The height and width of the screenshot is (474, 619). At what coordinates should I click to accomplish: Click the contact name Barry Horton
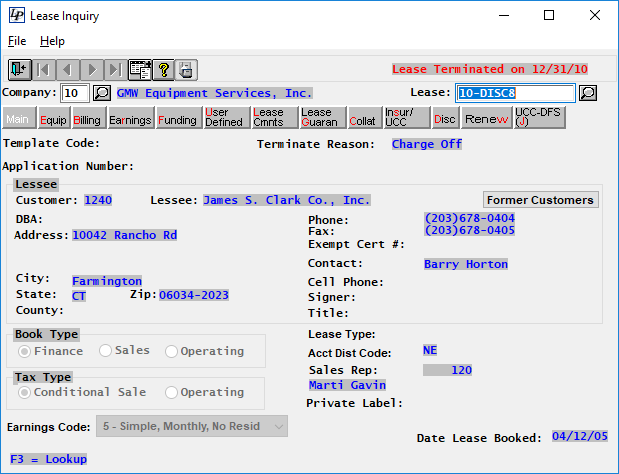[x=466, y=264]
